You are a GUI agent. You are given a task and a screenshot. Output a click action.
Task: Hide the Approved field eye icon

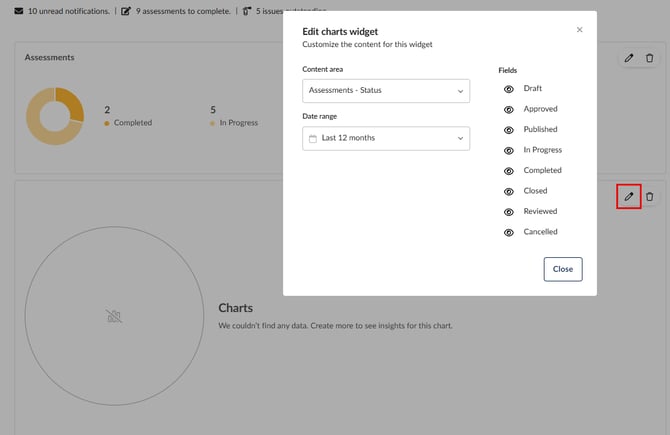pos(509,109)
